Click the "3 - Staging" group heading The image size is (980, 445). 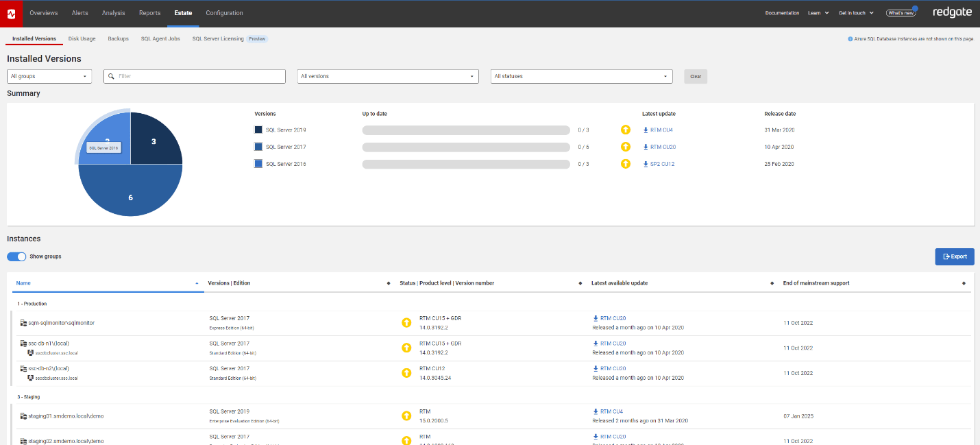click(x=29, y=396)
